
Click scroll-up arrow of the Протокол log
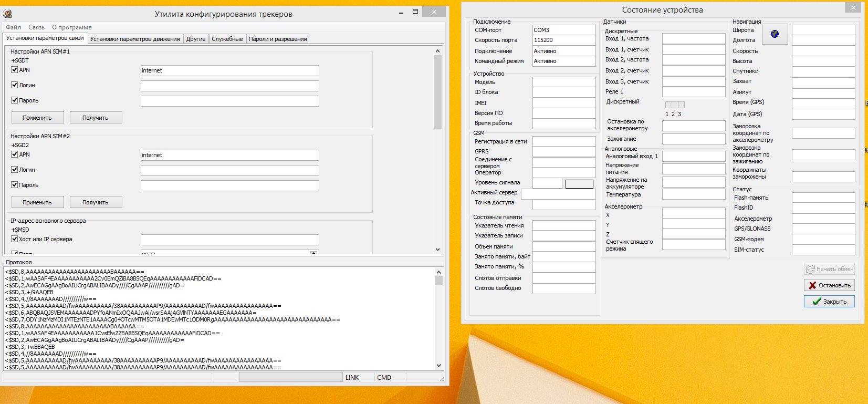coord(438,272)
